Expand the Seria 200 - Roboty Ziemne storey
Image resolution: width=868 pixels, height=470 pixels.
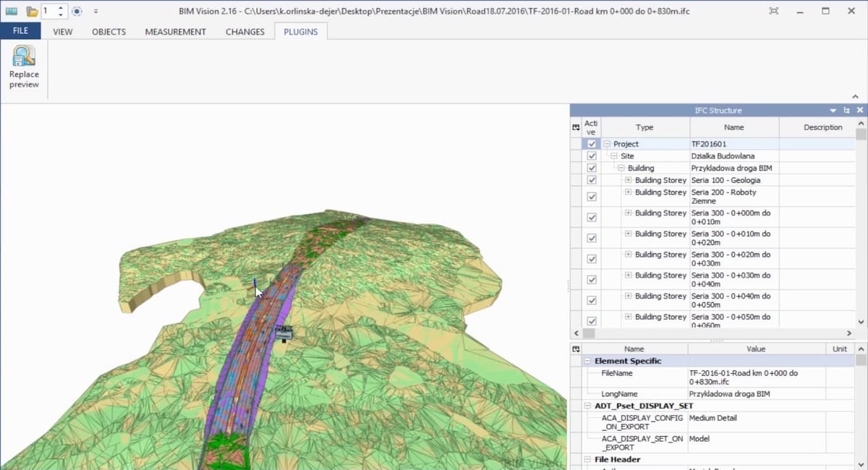click(x=629, y=192)
